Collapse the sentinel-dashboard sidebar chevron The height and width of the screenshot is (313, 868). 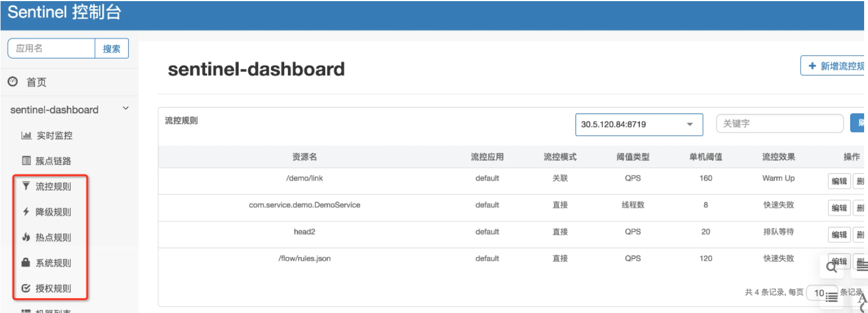pos(126,108)
